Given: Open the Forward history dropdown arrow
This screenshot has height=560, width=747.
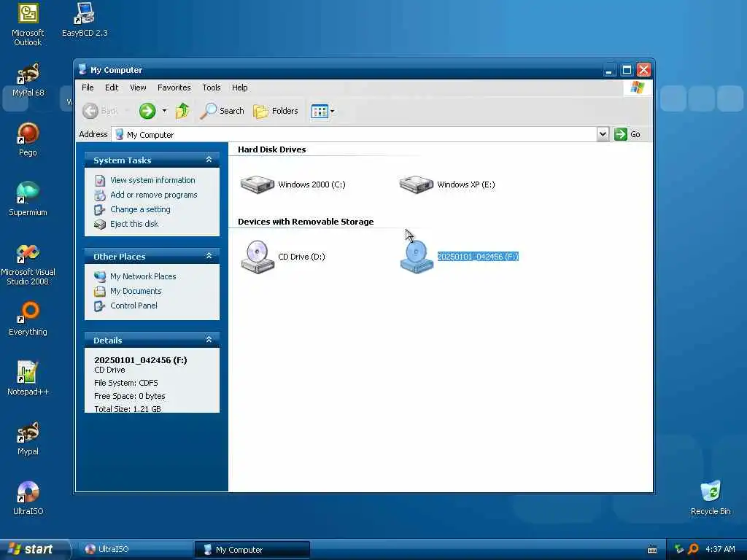Looking at the screenshot, I should tap(164, 111).
